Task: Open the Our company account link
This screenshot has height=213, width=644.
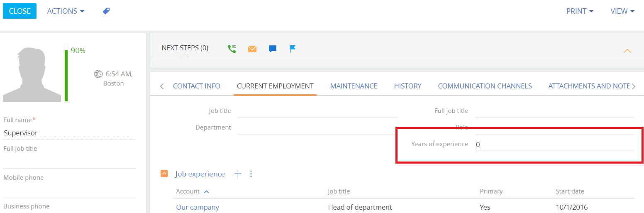Action: [x=198, y=207]
